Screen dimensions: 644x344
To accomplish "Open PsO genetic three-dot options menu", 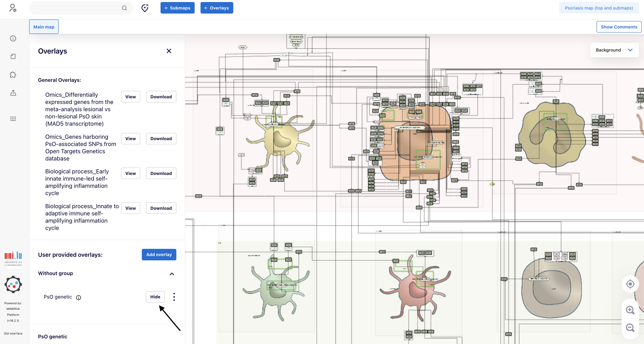I will tap(174, 297).
